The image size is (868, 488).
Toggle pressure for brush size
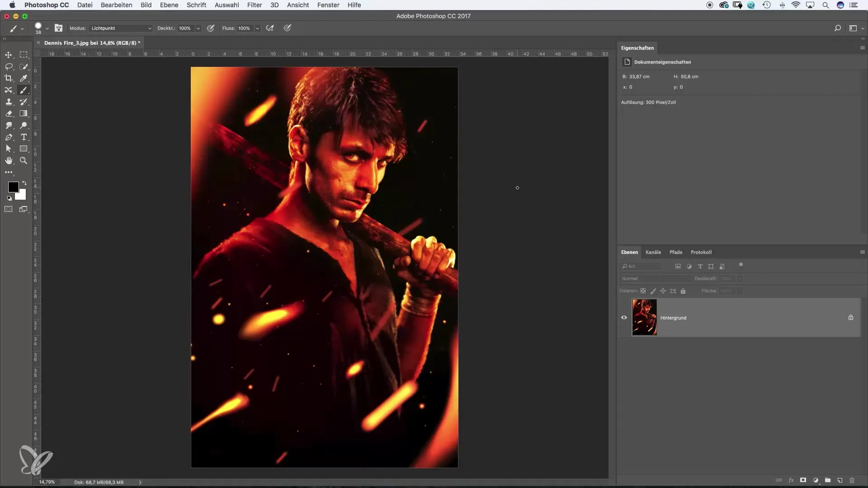(x=287, y=28)
